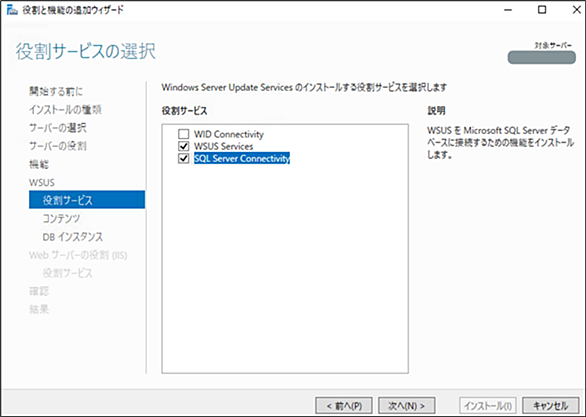
Task: Click the Web サーバーの役割 (IIS) step
Action: tap(78, 255)
